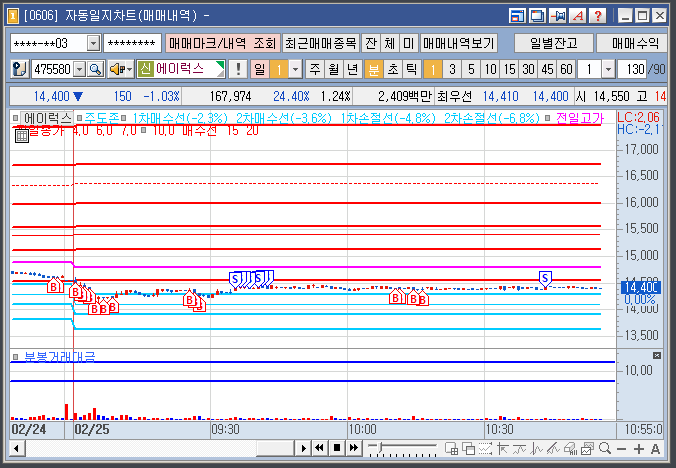This screenshot has width=676, height=468.
Task: Open the calendar icon on chart corner
Action: [x=22, y=136]
